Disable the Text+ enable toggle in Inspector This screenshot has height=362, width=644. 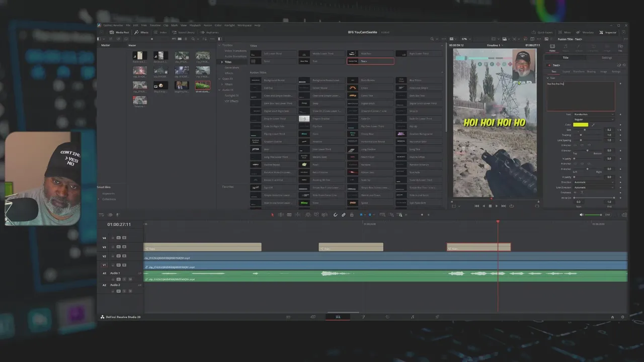[x=549, y=65]
